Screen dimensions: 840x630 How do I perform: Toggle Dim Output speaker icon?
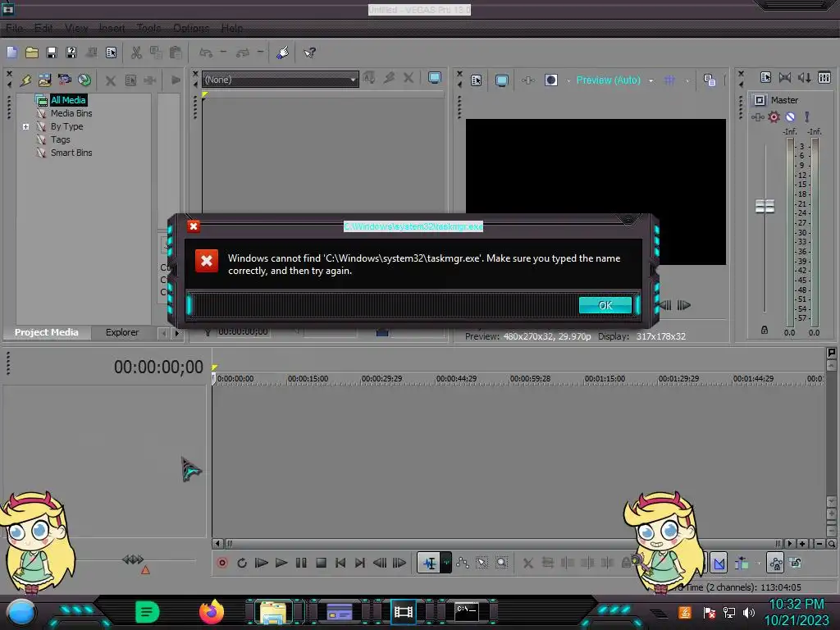(x=804, y=78)
